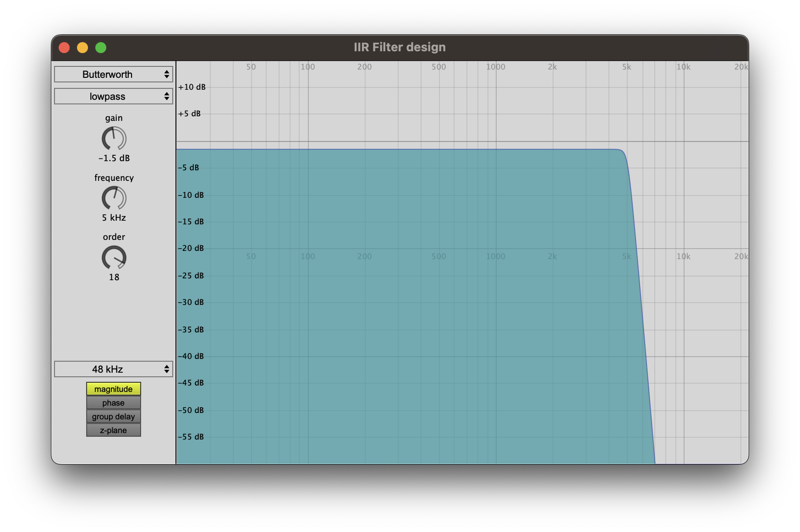
Task: Click the -40 dB axis label
Action: point(191,356)
